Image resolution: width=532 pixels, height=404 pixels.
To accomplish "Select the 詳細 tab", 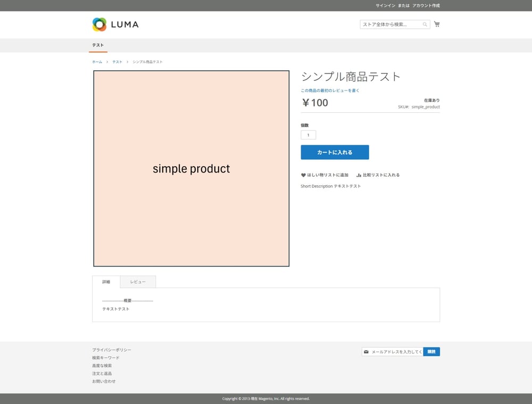I will click(x=106, y=282).
